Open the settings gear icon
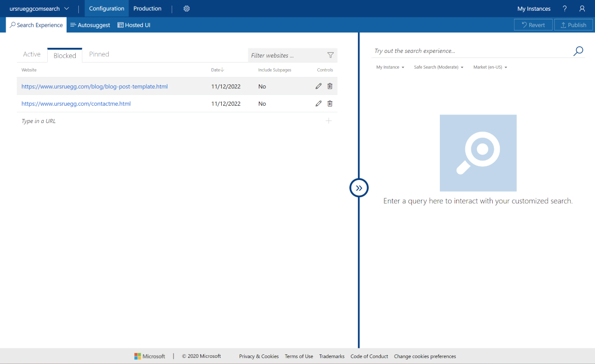595x364 pixels. click(x=186, y=8)
